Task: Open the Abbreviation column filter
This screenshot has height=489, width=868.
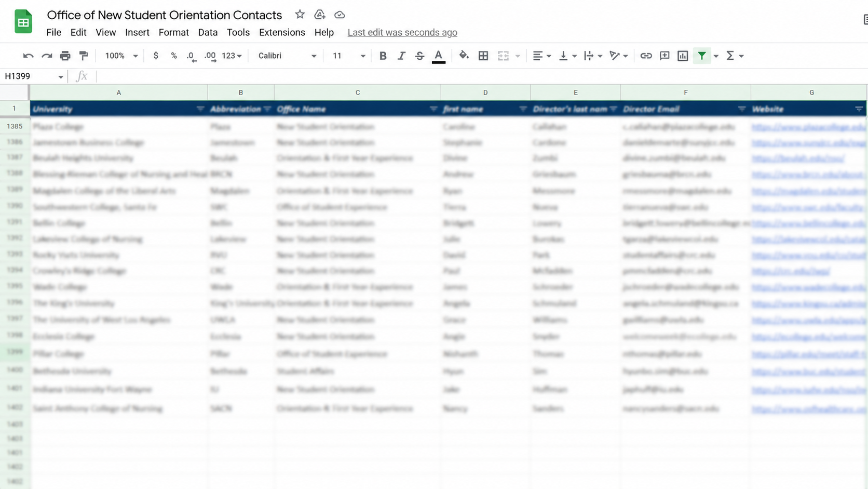Action: point(267,109)
